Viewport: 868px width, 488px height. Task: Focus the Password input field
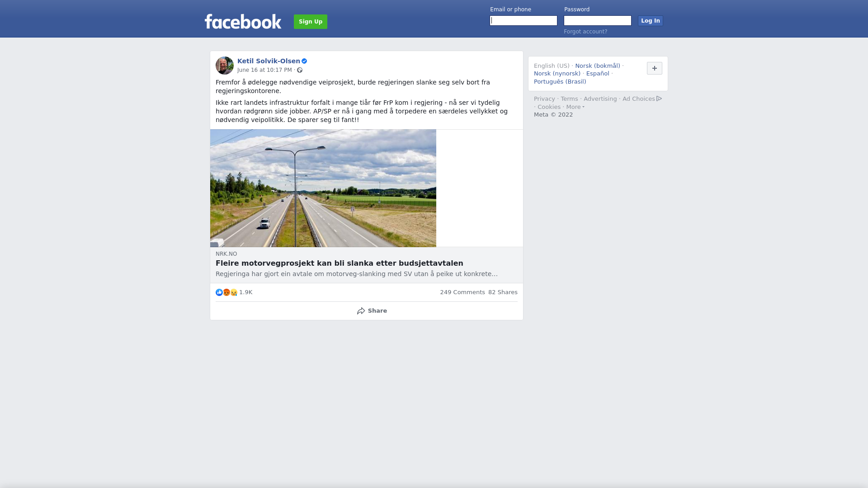click(598, 21)
